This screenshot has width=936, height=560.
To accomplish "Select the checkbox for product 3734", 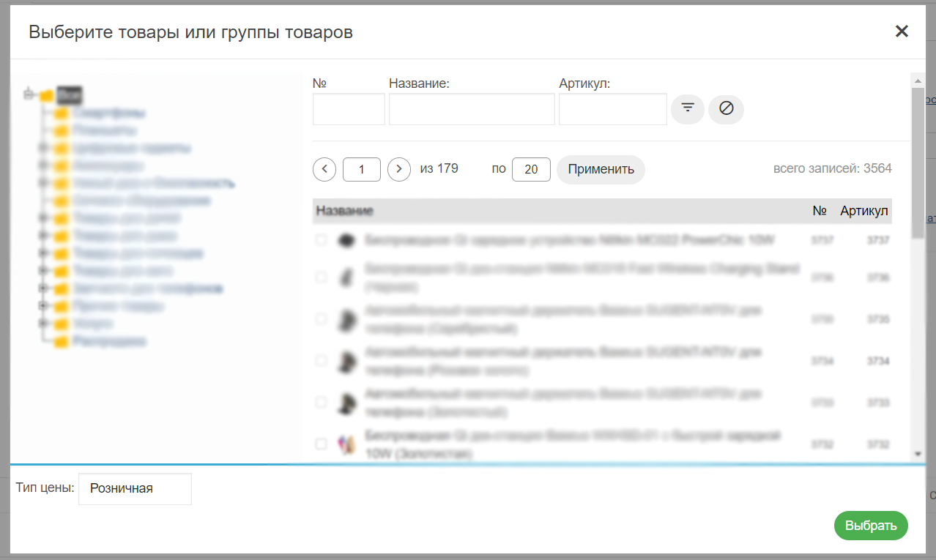I will pos(321,361).
